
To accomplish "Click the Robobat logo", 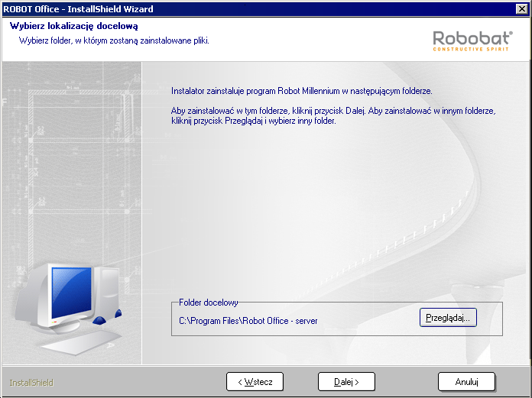I will (x=472, y=41).
